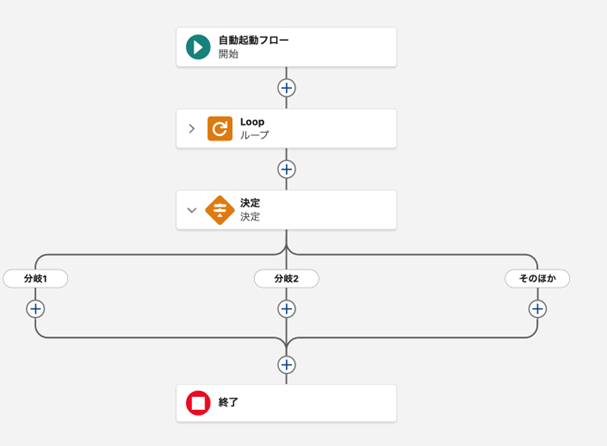Click the bold 決定 title text
The width and height of the screenshot is (607, 446).
point(250,203)
